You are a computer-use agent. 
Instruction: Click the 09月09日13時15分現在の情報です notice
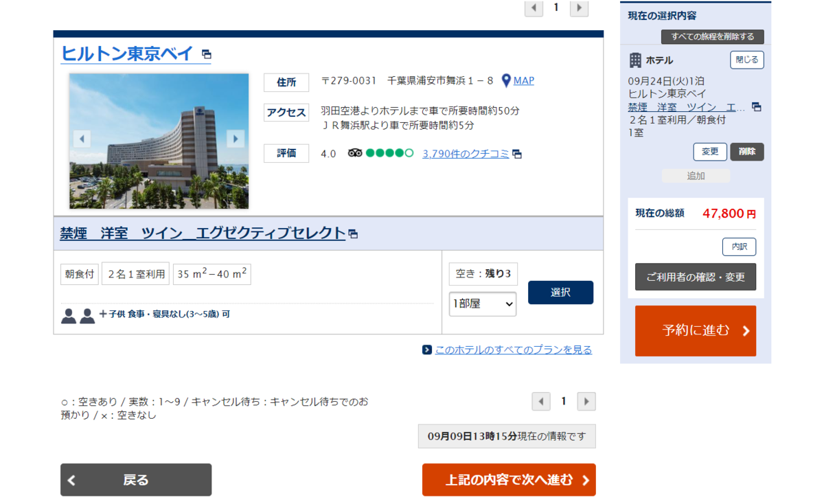[x=507, y=436]
